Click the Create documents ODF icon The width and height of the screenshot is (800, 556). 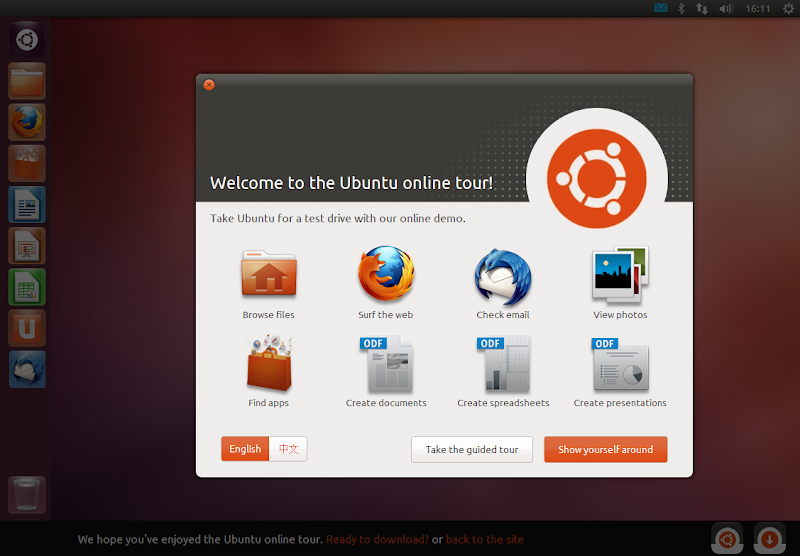(x=386, y=364)
